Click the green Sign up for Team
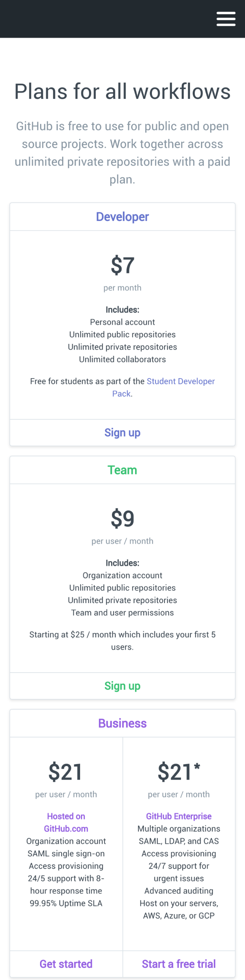Image resolution: width=245 pixels, height=980 pixels. click(122, 686)
